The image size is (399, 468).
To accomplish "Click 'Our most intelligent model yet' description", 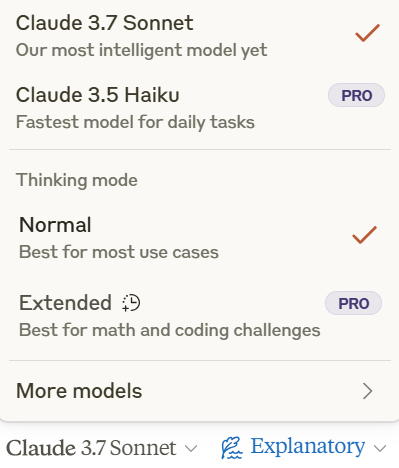I will [141, 50].
